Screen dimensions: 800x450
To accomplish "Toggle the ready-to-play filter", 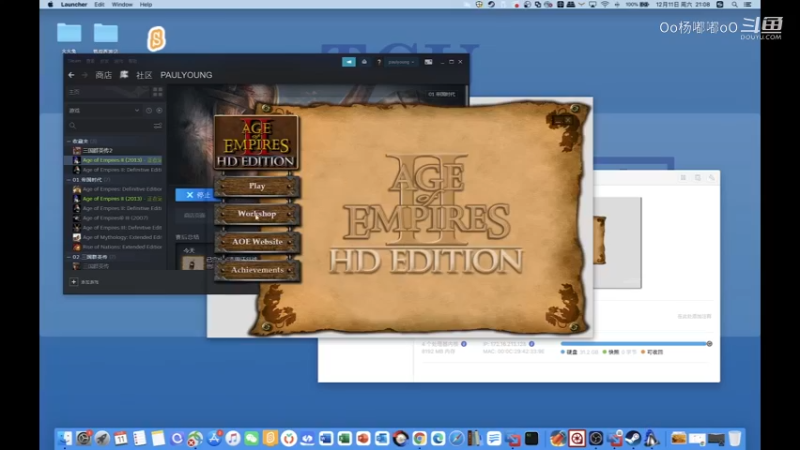I will pos(159,110).
